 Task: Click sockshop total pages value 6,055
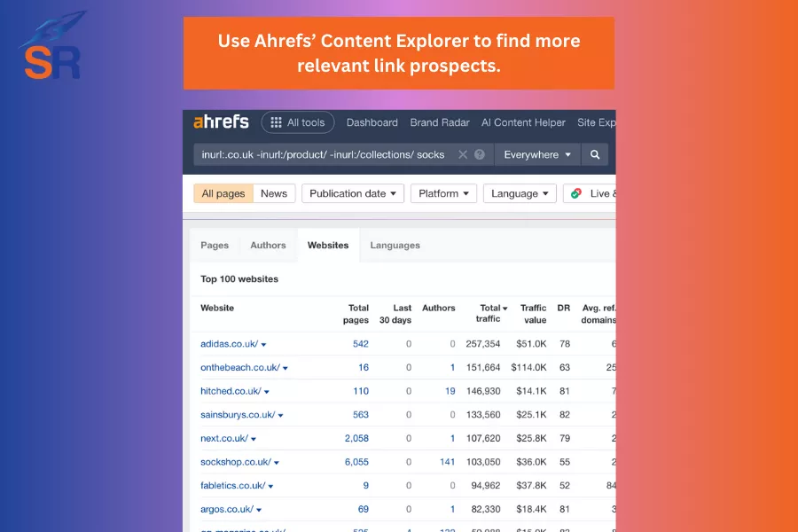[356, 462]
